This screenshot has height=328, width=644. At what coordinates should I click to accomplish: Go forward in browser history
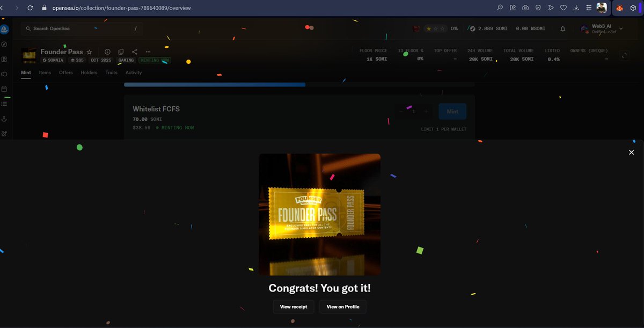point(17,8)
